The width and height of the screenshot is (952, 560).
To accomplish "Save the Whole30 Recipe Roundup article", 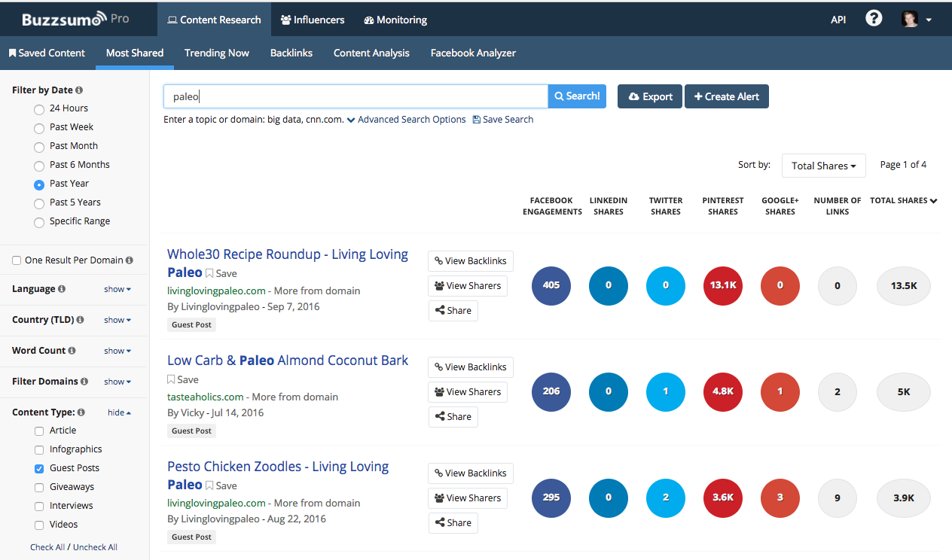I will pos(221,274).
